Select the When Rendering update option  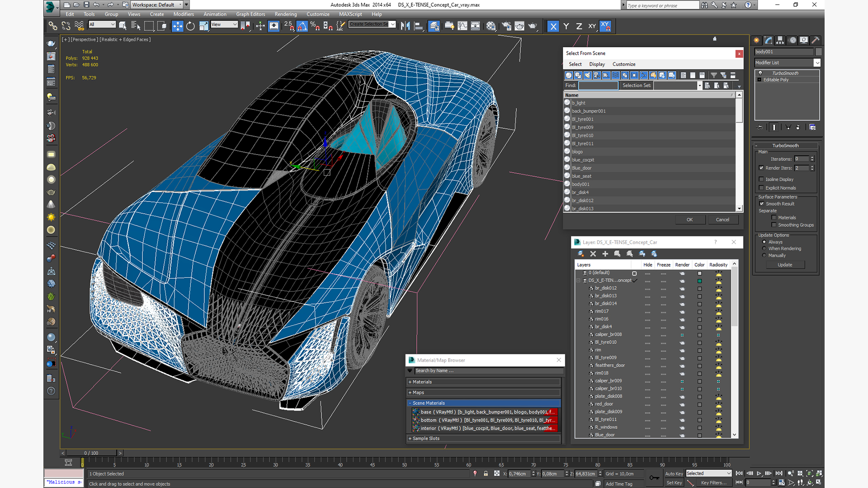pyautogui.click(x=764, y=249)
